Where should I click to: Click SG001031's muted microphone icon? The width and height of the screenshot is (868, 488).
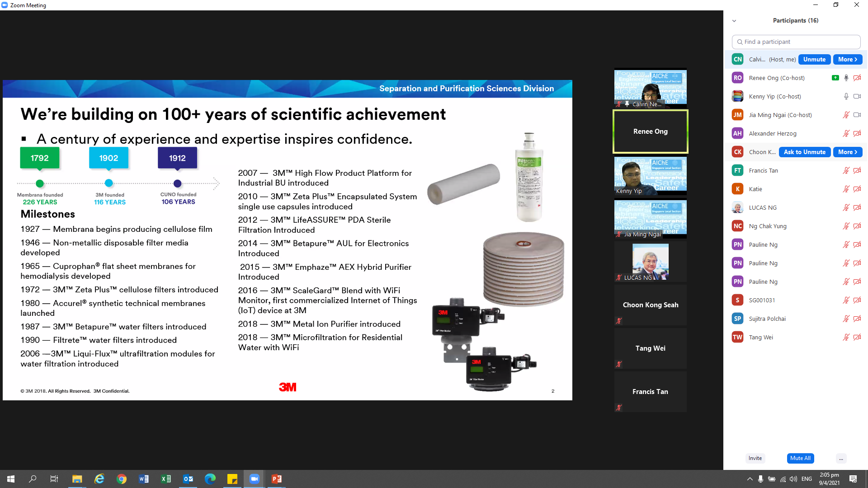tap(846, 300)
